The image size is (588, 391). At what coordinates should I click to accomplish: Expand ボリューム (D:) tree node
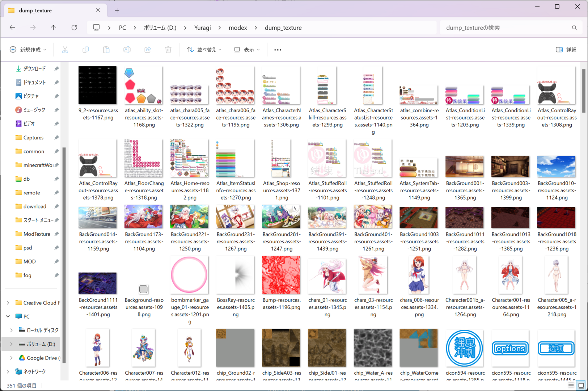[12, 344]
